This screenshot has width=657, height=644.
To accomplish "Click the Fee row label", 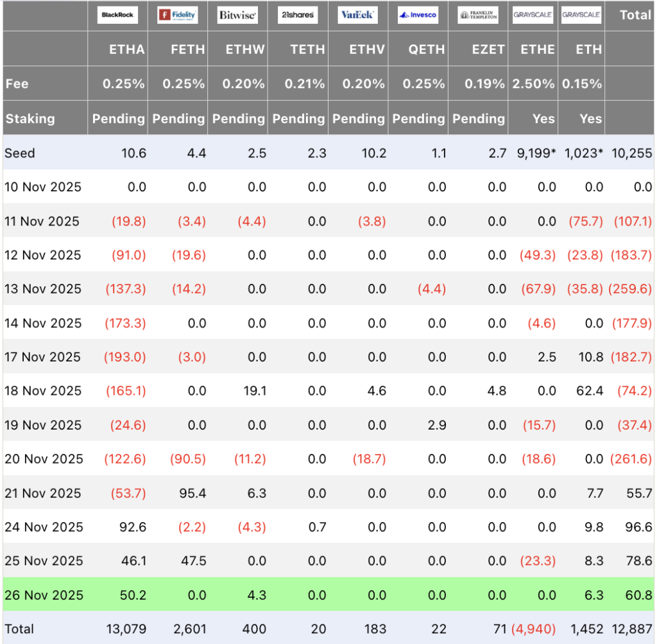I will coord(17,83).
